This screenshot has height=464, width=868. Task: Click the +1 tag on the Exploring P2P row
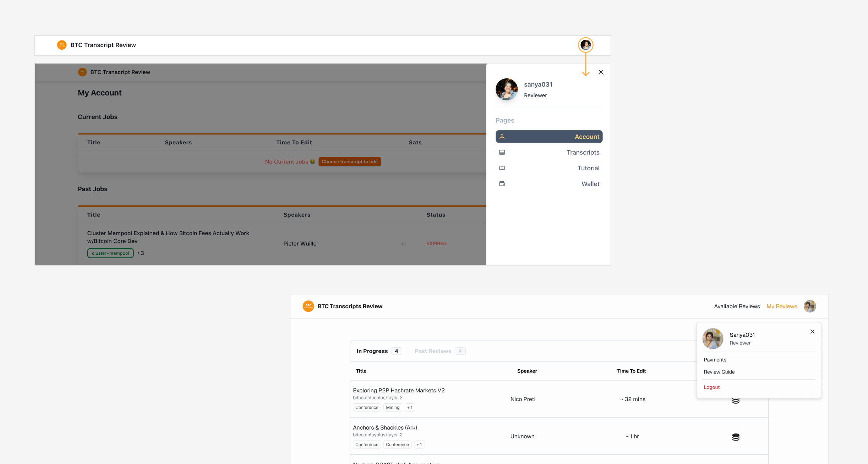pyautogui.click(x=410, y=408)
